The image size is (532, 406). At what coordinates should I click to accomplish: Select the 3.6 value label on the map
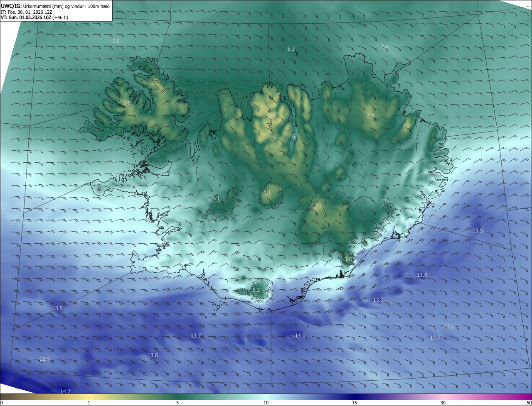tap(348, 259)
